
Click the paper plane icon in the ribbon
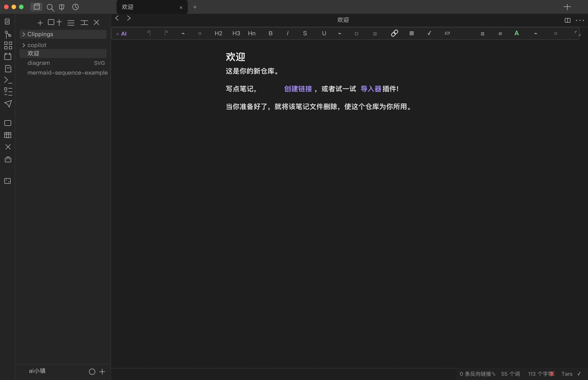pyautogui.click(x=8, y=104)
